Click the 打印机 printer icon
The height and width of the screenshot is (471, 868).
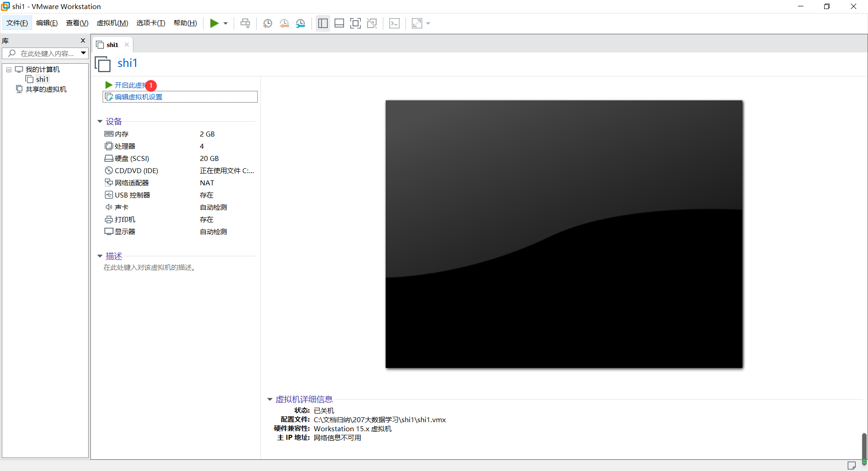(108, 220)
